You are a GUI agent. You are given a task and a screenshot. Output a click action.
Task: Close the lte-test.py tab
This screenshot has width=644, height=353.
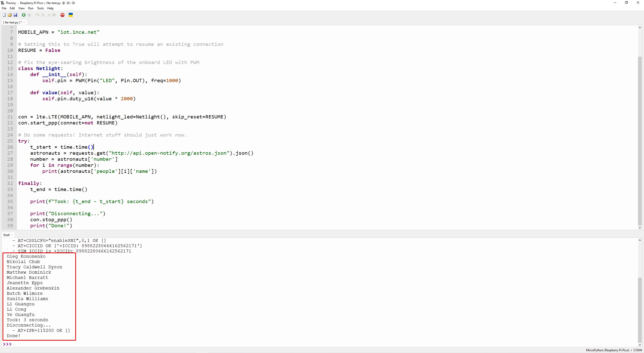[x=24, y=22]
